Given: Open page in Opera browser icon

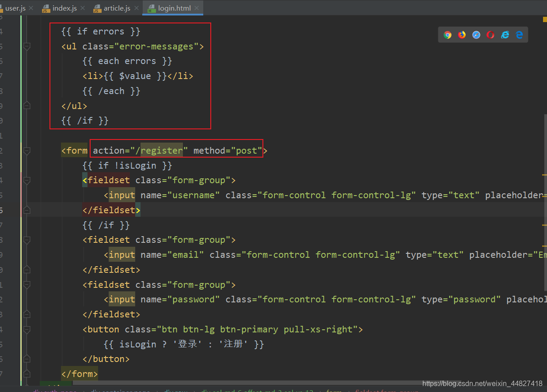Looking at the screenshot, I should click(x=490, y=35).
